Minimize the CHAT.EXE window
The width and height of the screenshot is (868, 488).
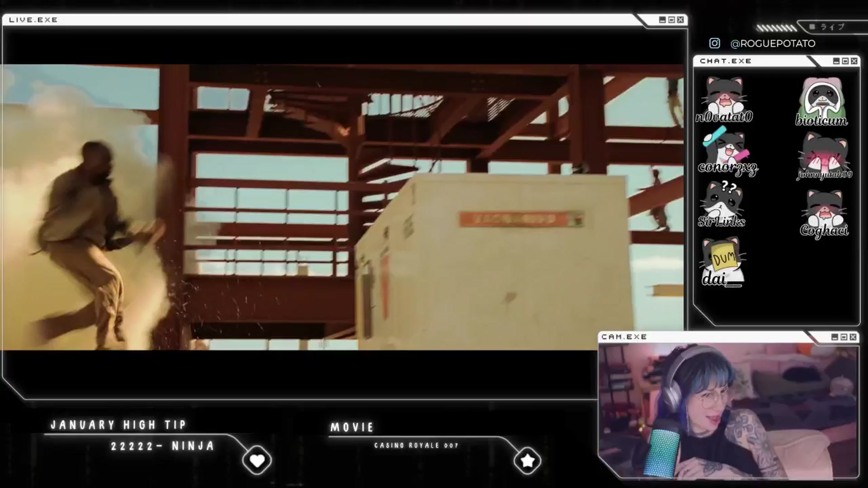[x=836, y=61]
